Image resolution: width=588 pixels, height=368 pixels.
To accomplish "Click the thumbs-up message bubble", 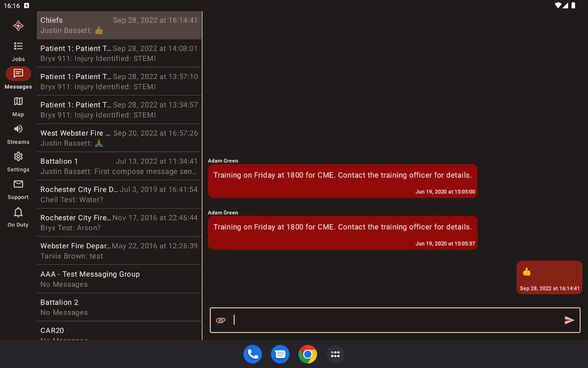I will [x=549, y=277].
